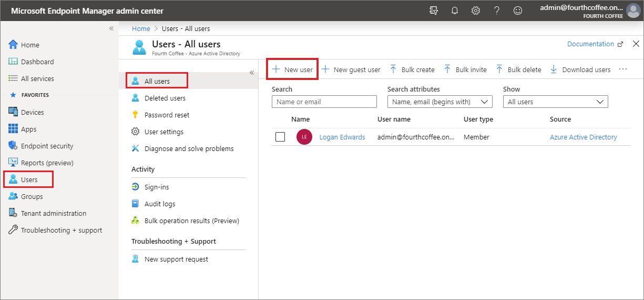Click the Apps grid icon
This screenshot has width=644, height=300.
(x=13, y=129)
